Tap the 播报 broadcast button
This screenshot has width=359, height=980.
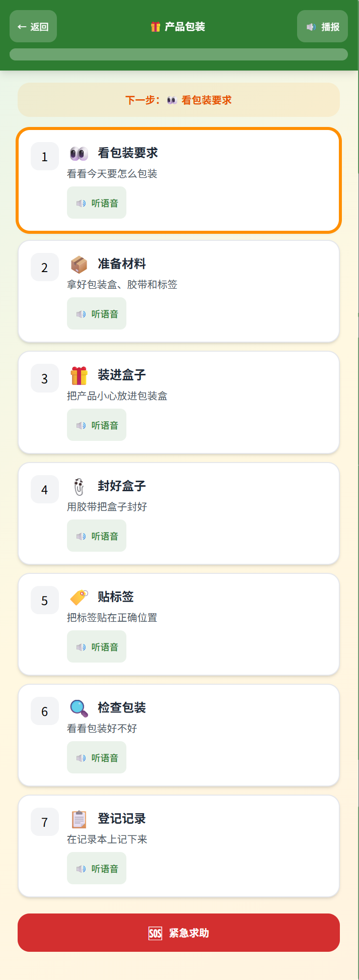322,27
